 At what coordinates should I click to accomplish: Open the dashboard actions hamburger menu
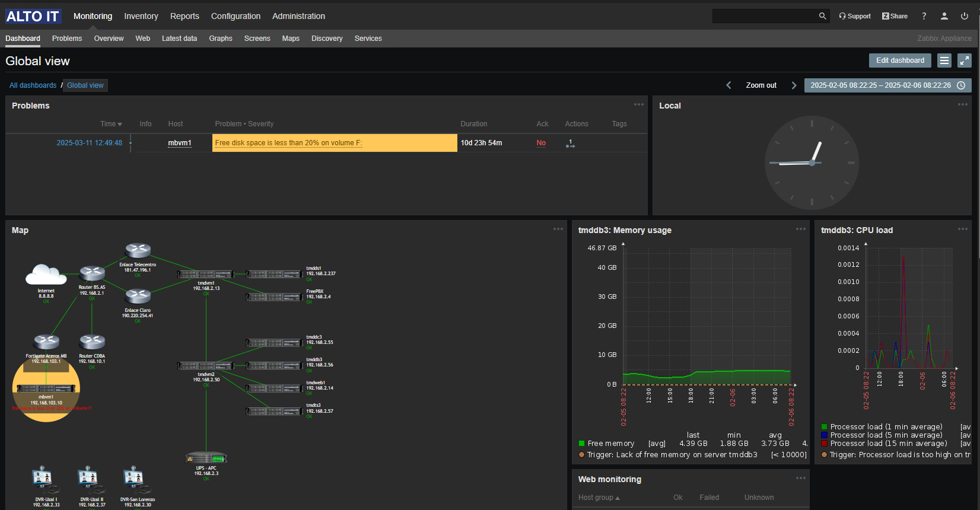tap(944, 60)
